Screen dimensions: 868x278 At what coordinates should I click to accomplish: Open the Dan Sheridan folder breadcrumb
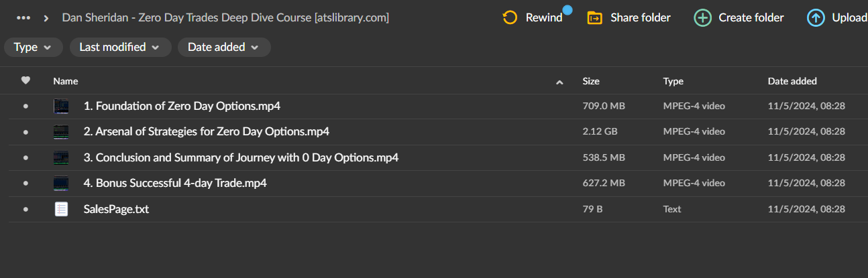(225, 18)
